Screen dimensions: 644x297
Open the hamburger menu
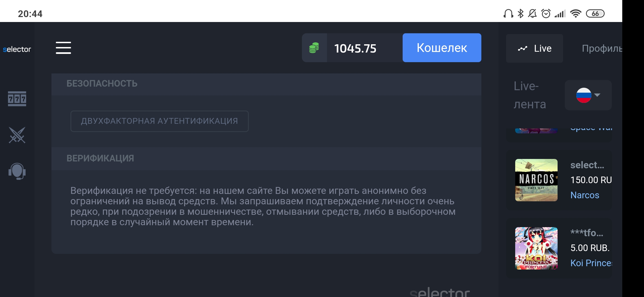63,48
